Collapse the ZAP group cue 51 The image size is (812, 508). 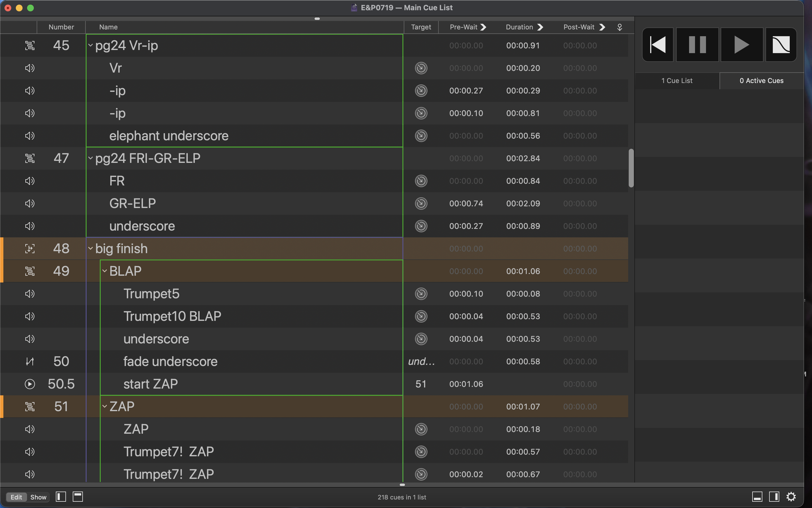tap(104, 406)
